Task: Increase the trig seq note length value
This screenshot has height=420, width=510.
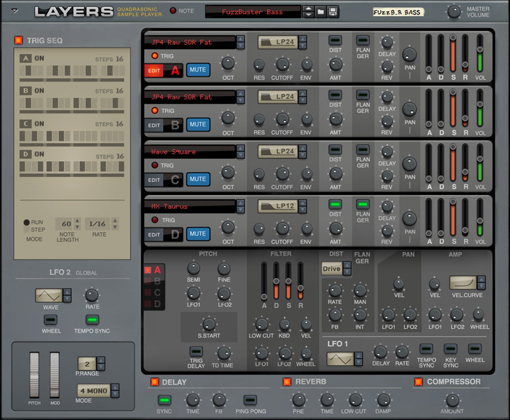Action: (78, 221)
